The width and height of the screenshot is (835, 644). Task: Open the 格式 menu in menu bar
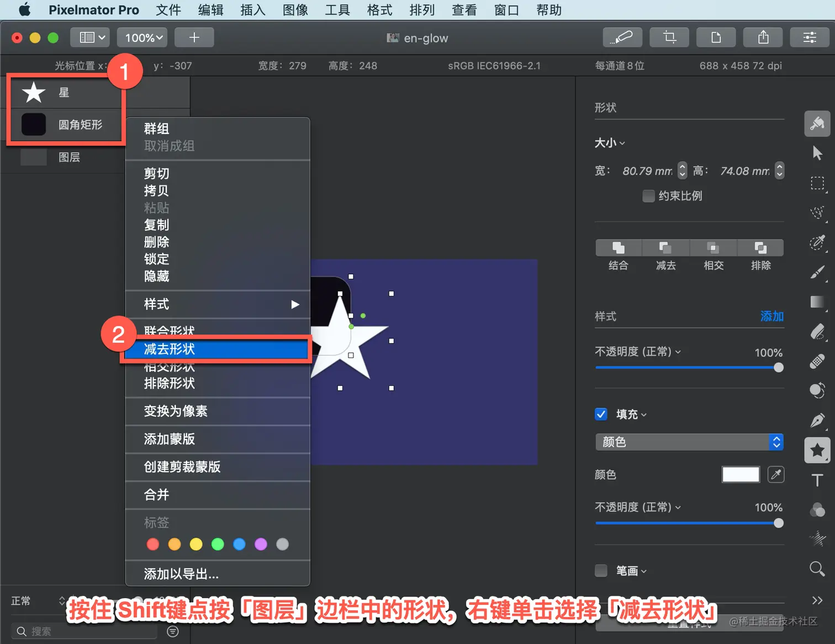click(x=379, y=10)
